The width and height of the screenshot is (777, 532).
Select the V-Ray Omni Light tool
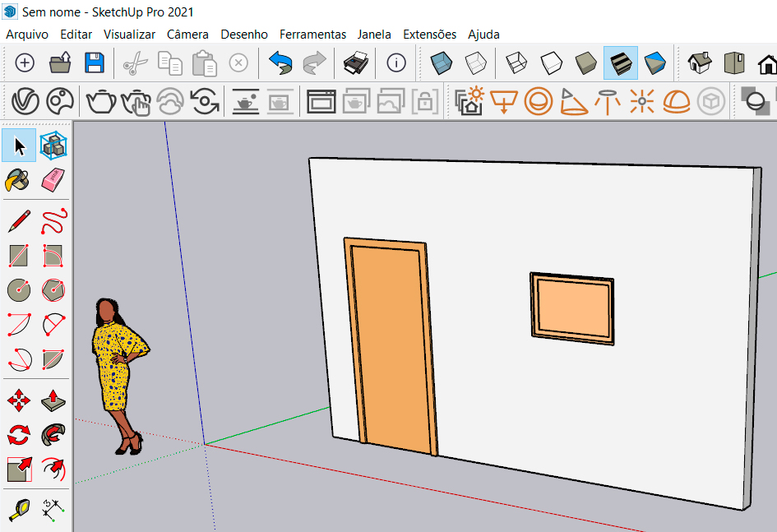[642, 101]
